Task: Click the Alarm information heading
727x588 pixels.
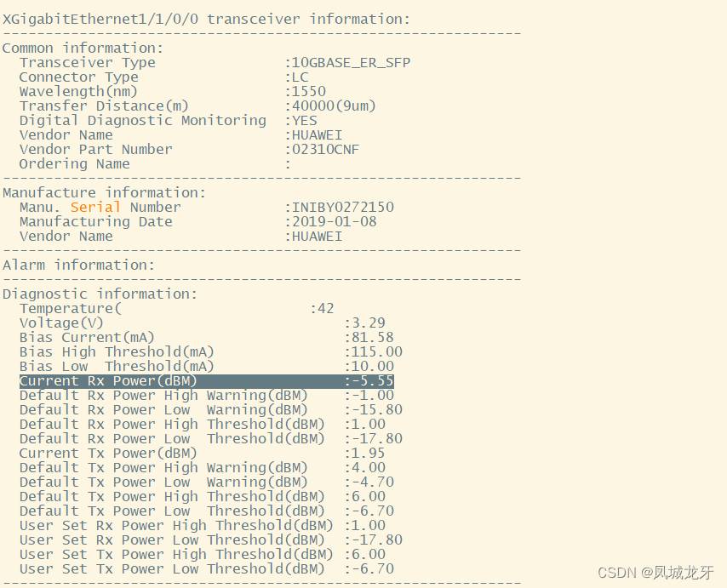Action: coord(78,265)
